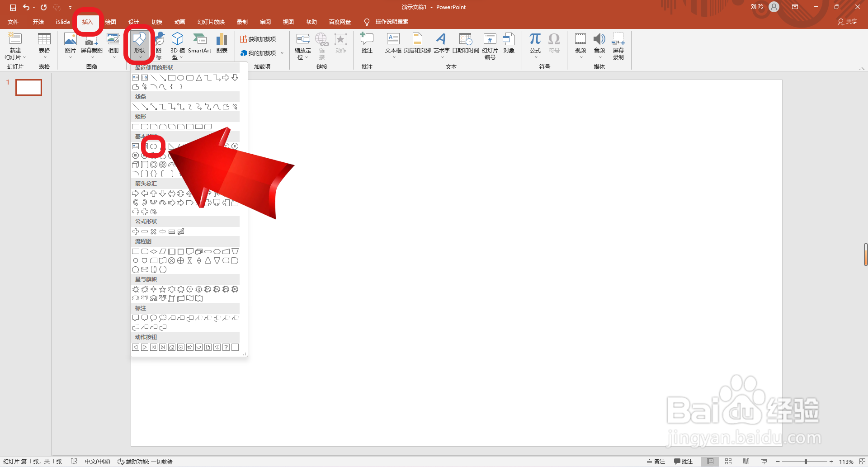The width and height of the screenshot is (868, 467).
Task: Select the up arrow in block arrows
Action: tap(154, 193)
